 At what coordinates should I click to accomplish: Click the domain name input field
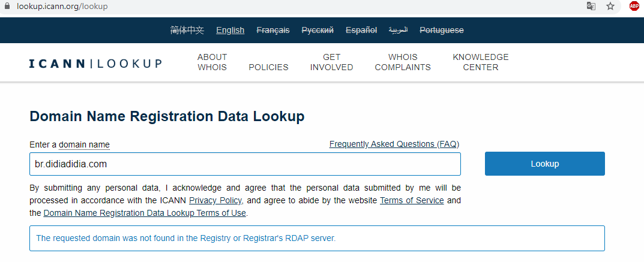pyautogui.click(x=245, y=164)
